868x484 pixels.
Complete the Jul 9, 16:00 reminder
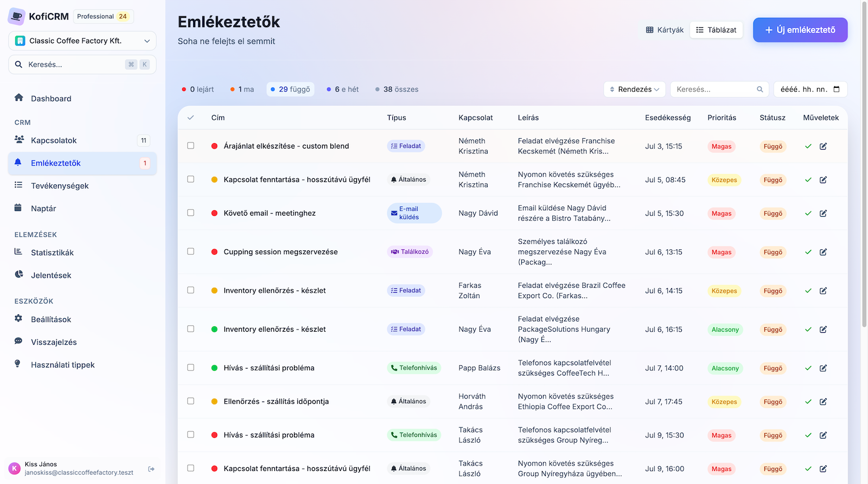(808, 469)
